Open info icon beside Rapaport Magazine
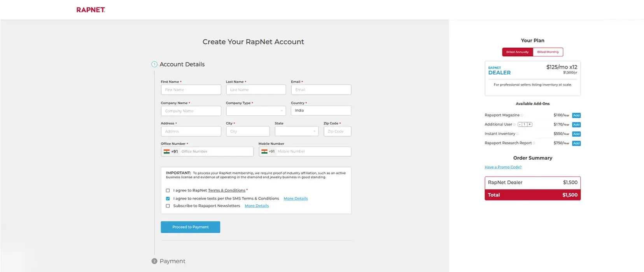This screenshot has width=644, height=272. click(x=522, y=115)
